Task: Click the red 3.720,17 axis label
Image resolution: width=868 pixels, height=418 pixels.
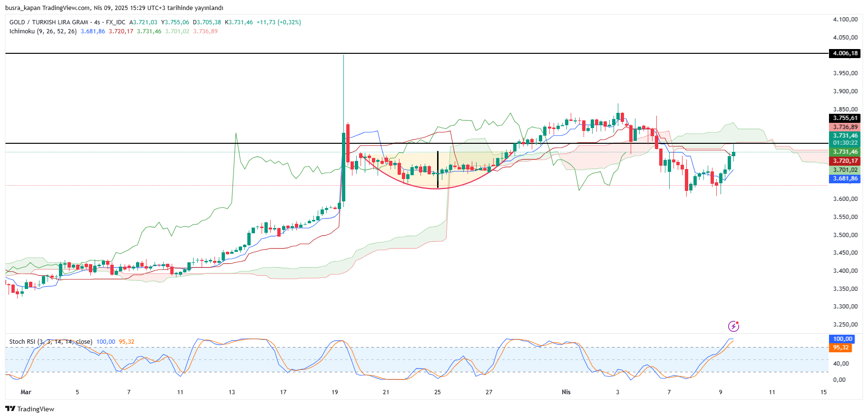Action: point(845,161)
